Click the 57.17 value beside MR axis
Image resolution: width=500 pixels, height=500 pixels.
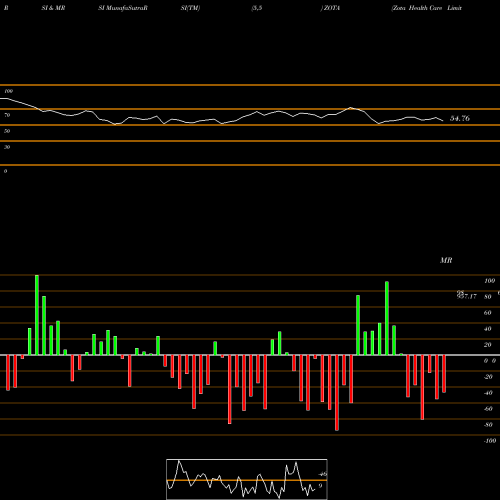pos(467,296)
